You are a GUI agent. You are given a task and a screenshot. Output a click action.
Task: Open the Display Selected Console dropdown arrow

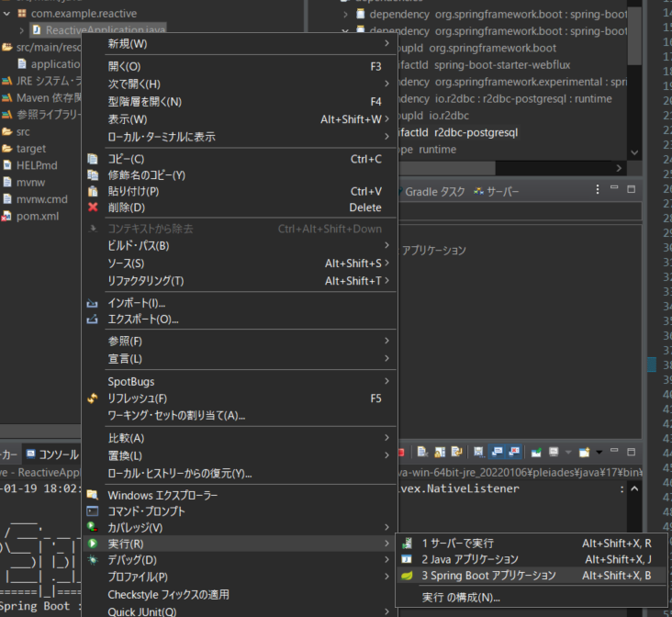tap(568, 452)
